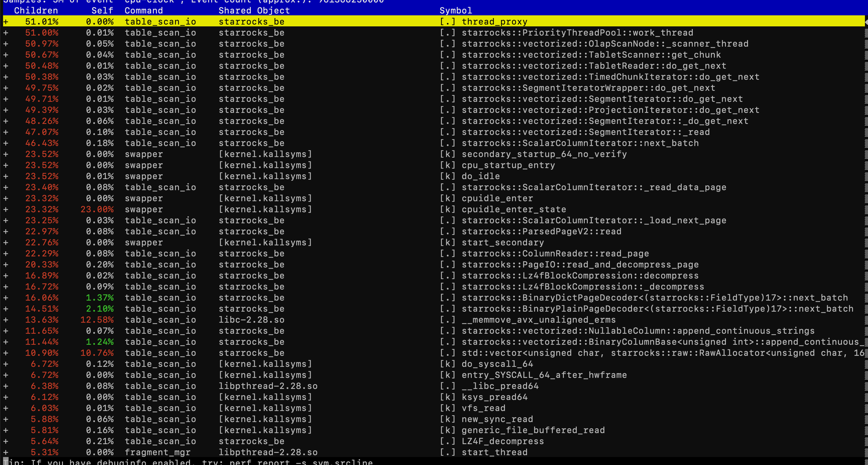Select the ksys_pread64 kernel symbol row

coord(494,397)
